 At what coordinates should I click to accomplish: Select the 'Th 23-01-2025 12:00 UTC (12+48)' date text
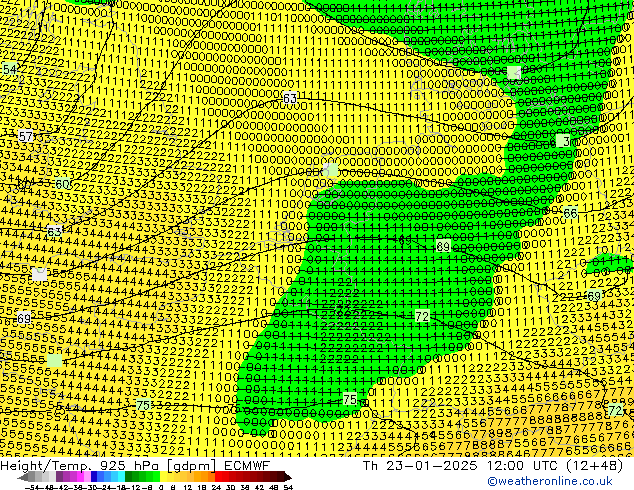(x=493, y=465)
